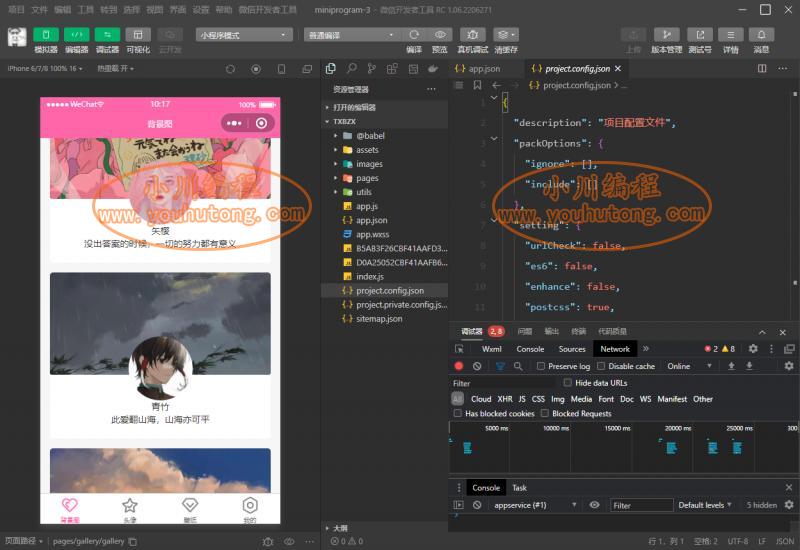Click the 编译 compile refresh icon
Image resolution: width=800 pixels, height=550 pixels.
(x=414, y=35)
